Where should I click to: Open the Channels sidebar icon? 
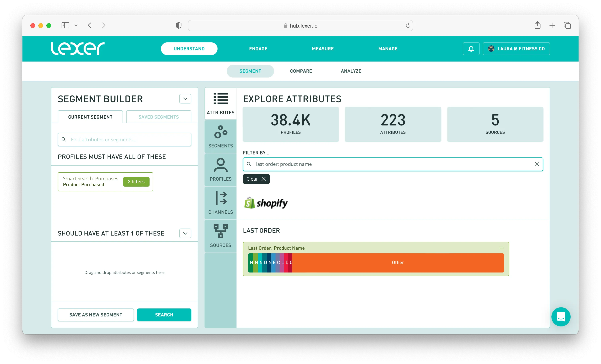click(221, 203)
